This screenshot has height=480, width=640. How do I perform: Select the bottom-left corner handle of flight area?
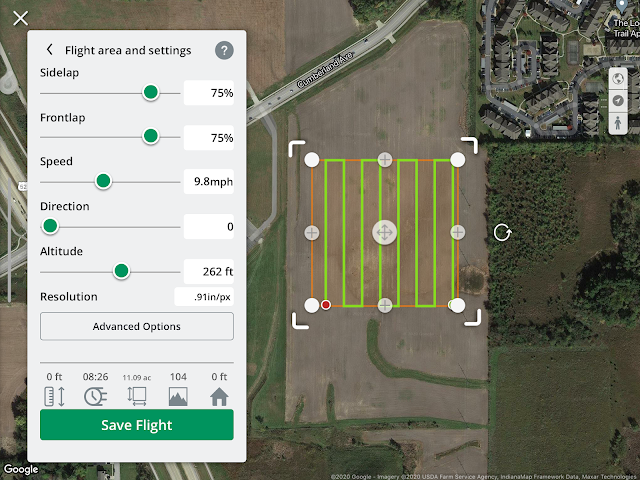(x=312, y=305)
